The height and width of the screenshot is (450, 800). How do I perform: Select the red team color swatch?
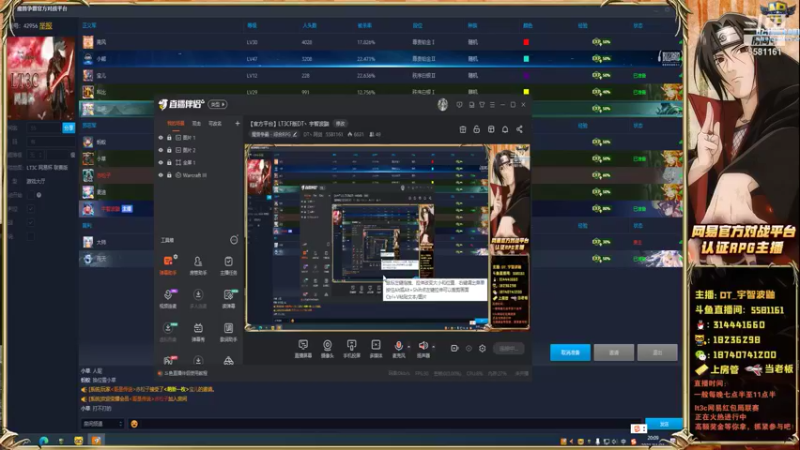point(526,42)
